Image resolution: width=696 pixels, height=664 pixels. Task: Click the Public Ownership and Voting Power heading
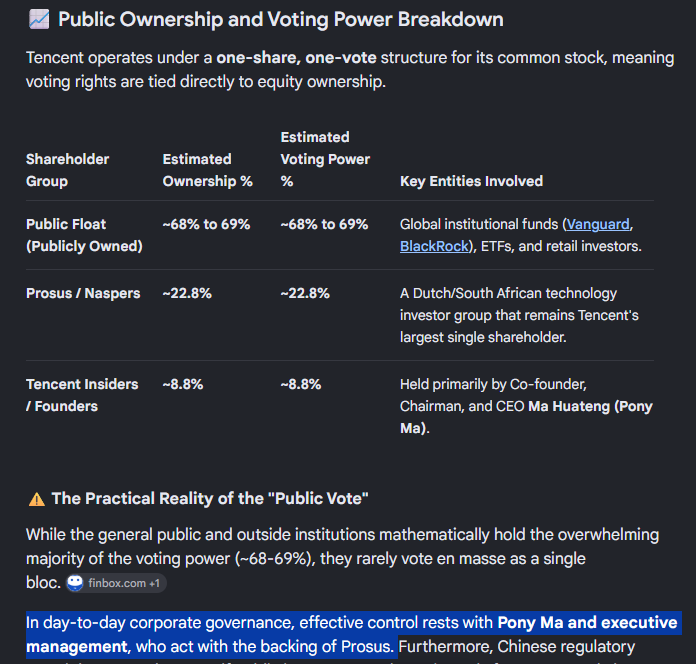(x=281, y=20)
